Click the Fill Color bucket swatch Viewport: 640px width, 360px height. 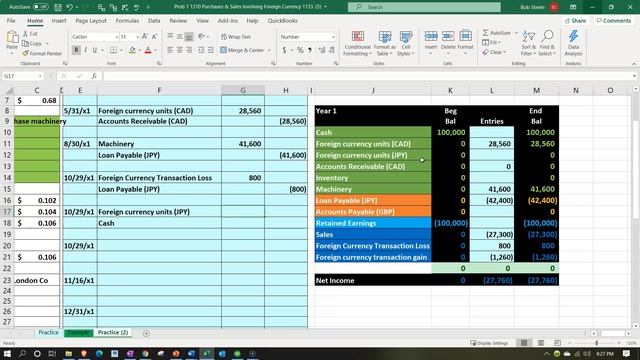click(132, 50)
